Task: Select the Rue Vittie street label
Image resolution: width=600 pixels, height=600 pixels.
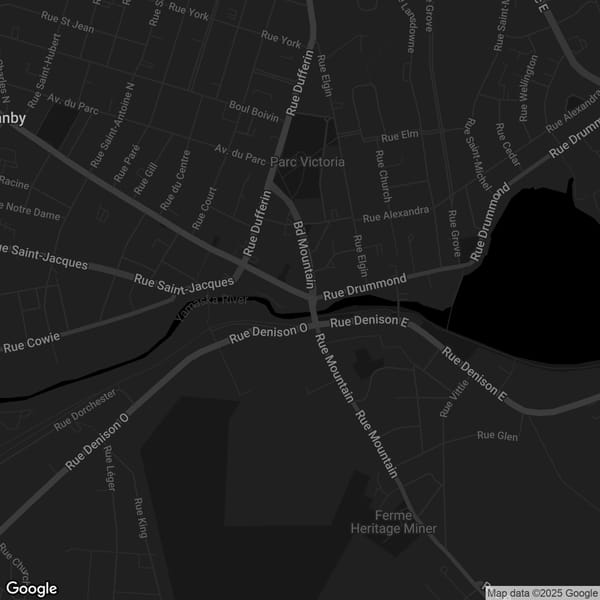Action: point(453,399)
